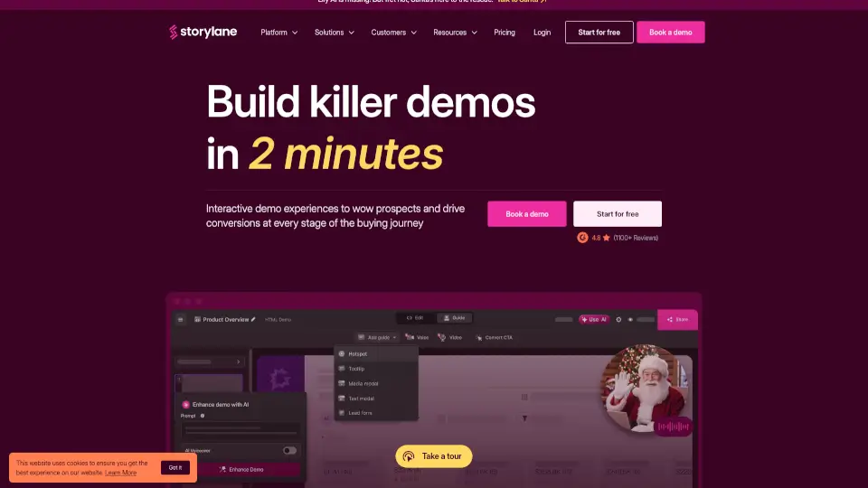The image size is (868, 488).
Task: Expand the Platform dropdown menu
Action: click(x=278, y=33)
